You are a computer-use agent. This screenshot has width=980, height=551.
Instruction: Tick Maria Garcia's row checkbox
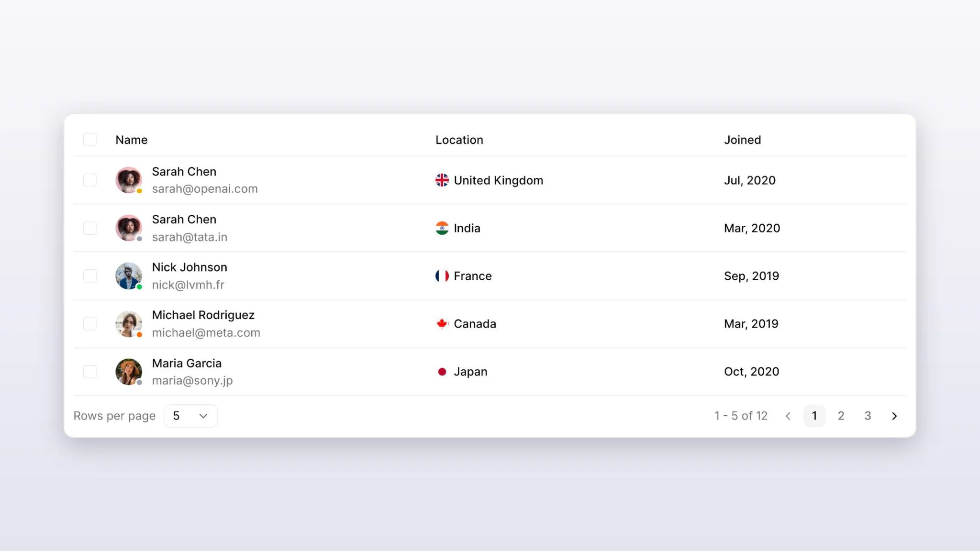click(x=90, y=372)
